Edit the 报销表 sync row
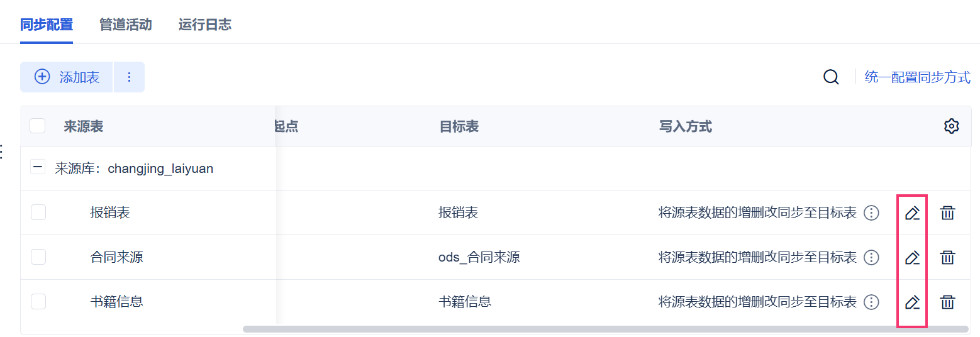This screenshot has height=337, width=980. 912,213
